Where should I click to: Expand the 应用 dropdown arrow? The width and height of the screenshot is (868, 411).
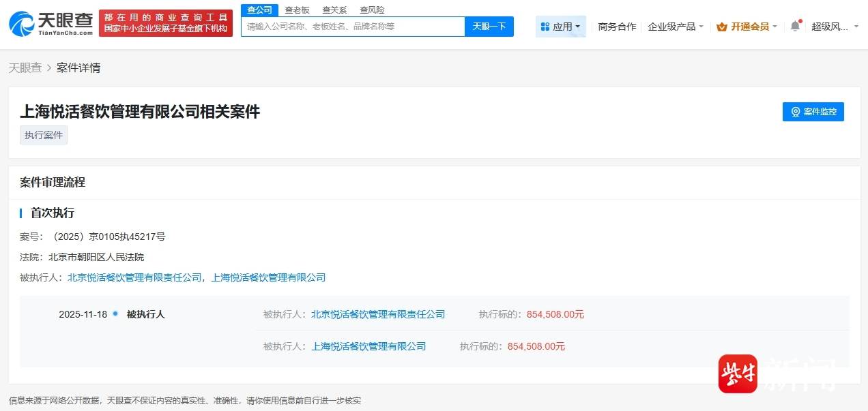pos(578,27)
